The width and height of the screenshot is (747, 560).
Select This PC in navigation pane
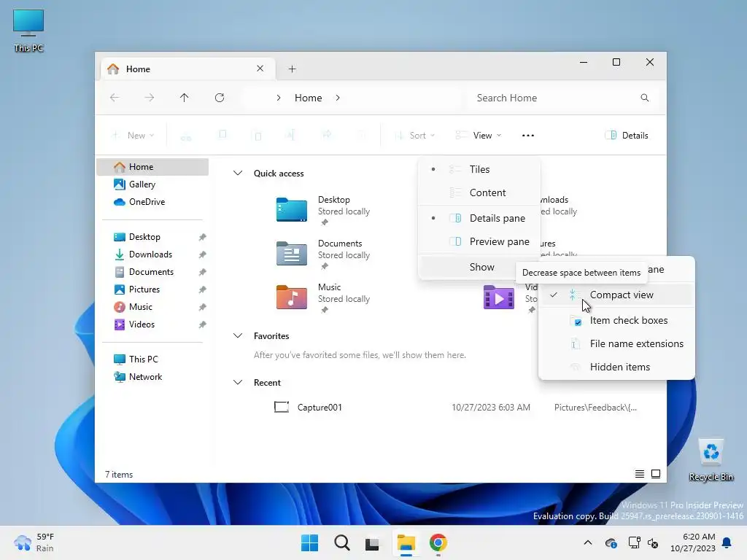coord(152,359)
